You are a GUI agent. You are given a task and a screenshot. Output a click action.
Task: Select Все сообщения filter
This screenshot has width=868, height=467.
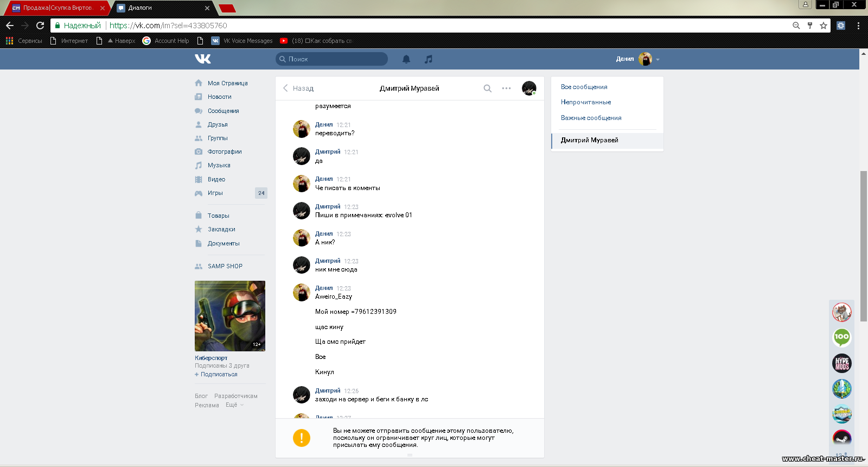click(x=584, y=87)
